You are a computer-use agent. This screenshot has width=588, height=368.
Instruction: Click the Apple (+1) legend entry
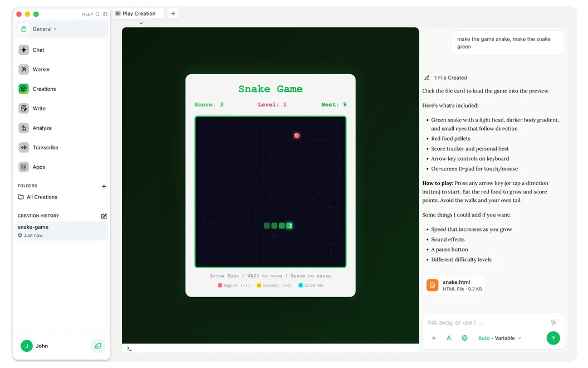[x=234, y=285]
